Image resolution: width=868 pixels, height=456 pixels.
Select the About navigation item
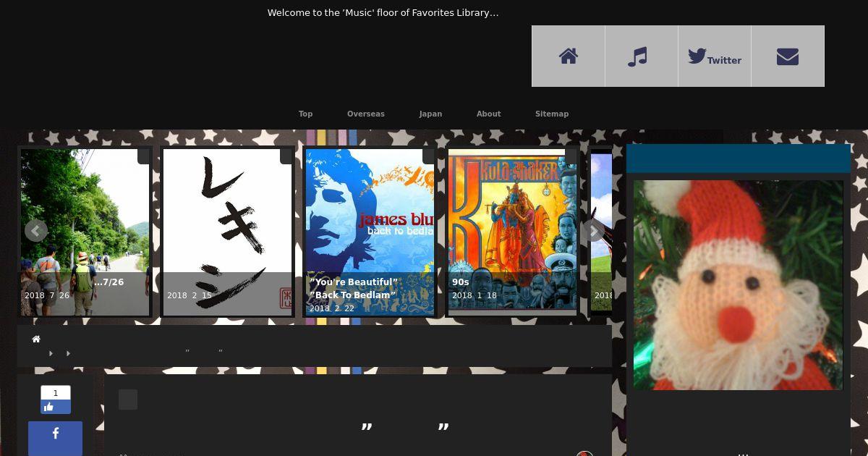[x=488, y=114]
